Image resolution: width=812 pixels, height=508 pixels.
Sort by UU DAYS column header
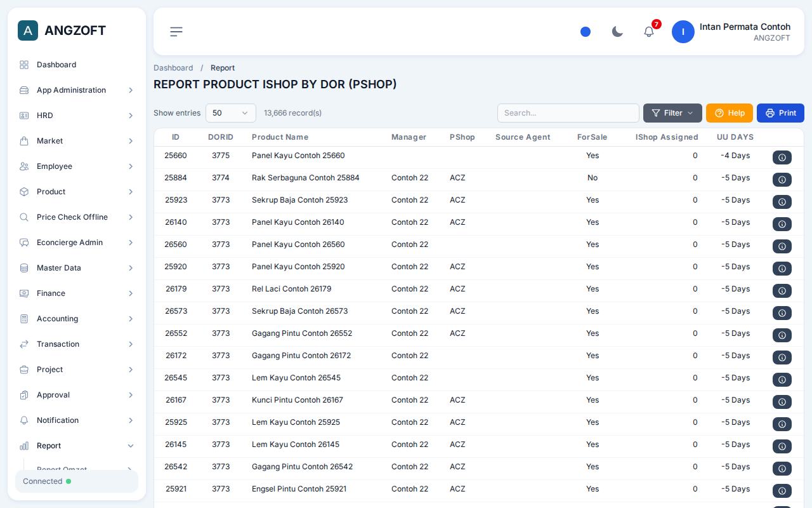coord(735,137)
